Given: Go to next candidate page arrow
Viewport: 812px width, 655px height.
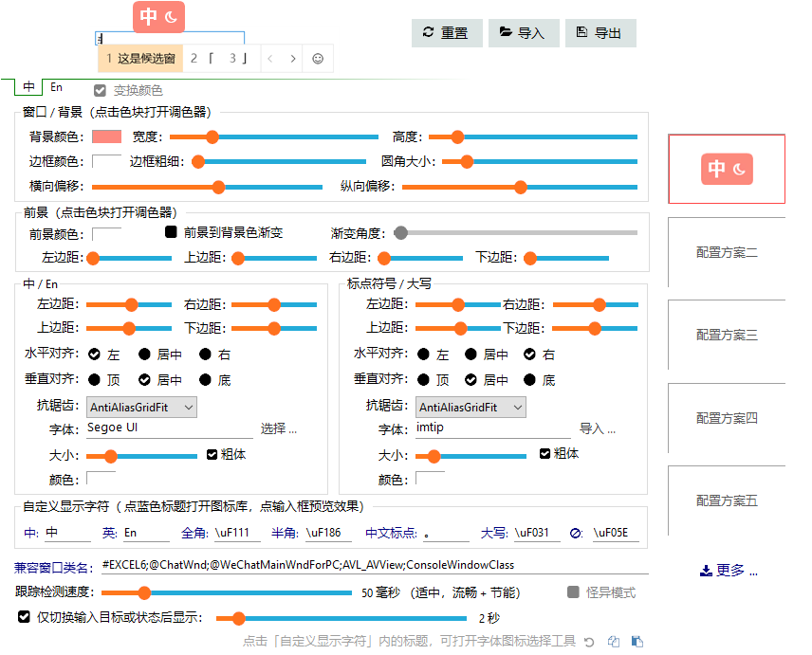Looking at the screenshot, I should (x=293, y=59).
